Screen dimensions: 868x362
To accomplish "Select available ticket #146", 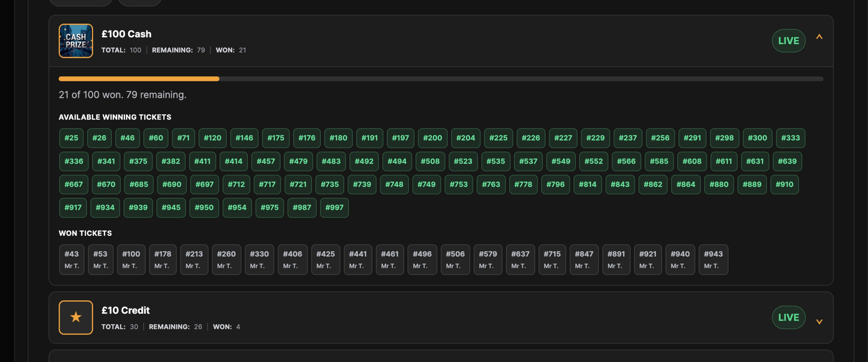I will point(244,138).
